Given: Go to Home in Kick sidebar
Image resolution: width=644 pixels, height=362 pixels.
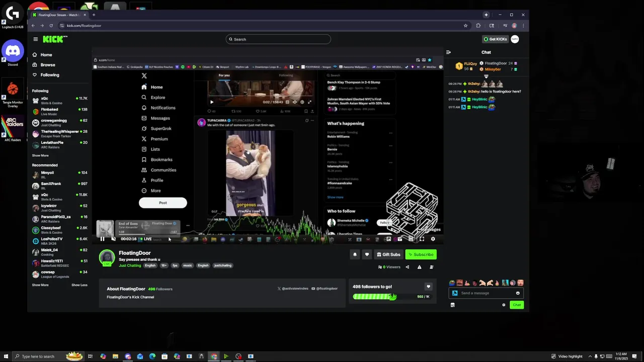Looking at the screenshot, I should 46,55.
